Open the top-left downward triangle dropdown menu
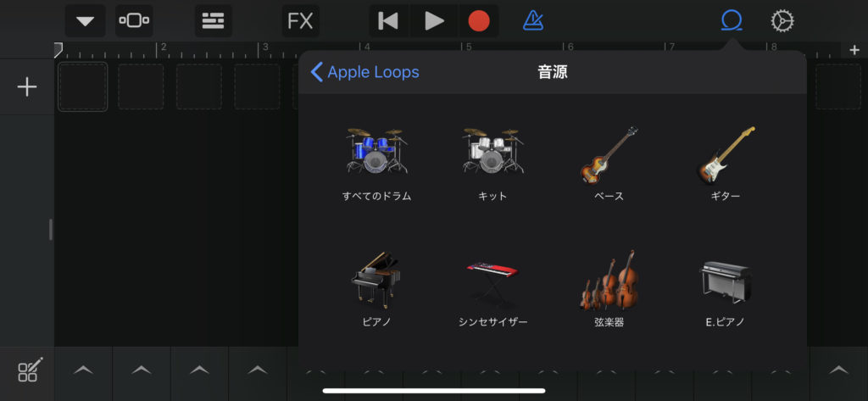The width and height of the screenshot is (868, 401). point(85,20)
